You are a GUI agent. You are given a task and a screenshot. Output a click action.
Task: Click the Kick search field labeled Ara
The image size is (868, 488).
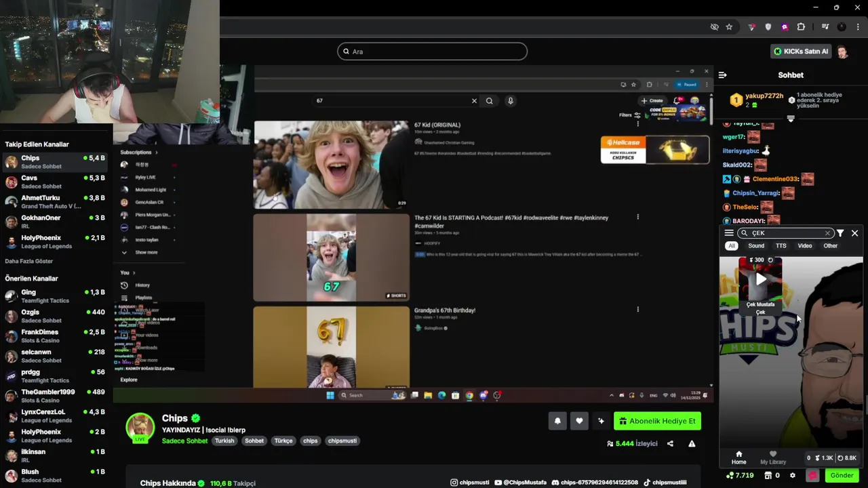[x=432, y=52]
